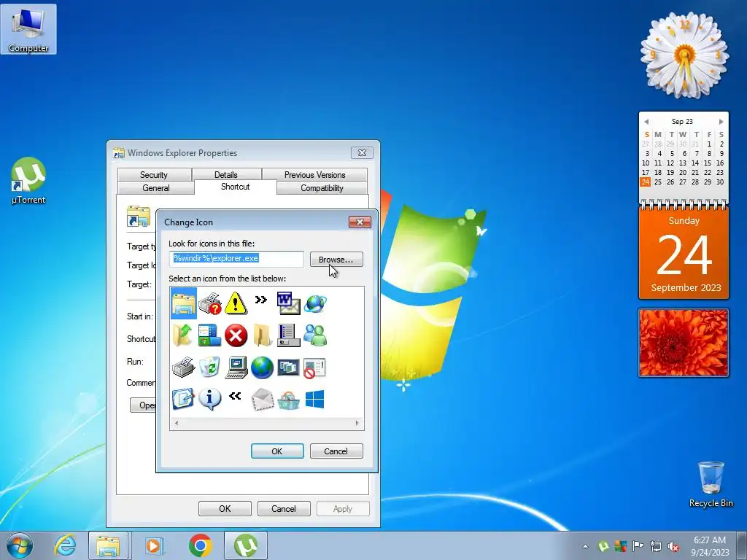Image resolution: width=747 pixels, height=560 pixels.
Task: Click the network tray icon
Action: point(656,547)
